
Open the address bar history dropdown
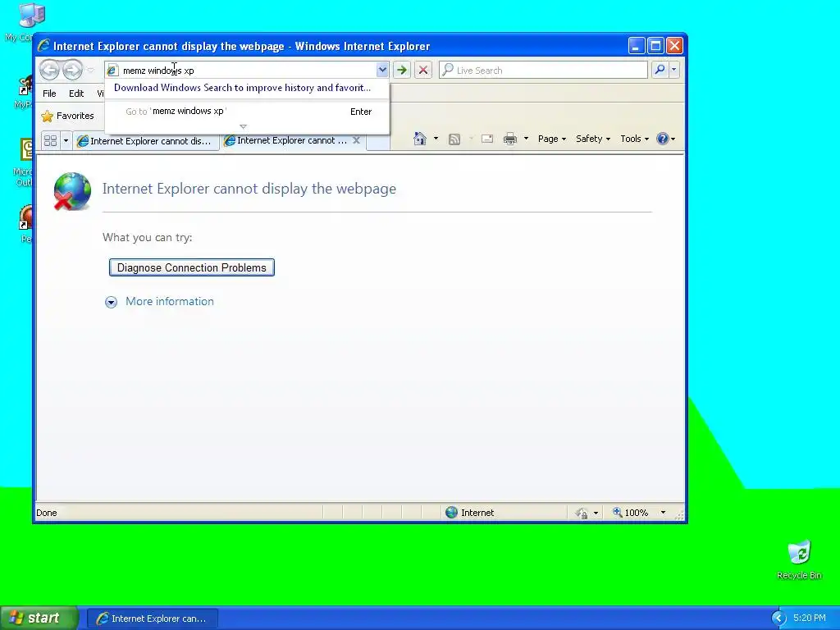[382, 70]
